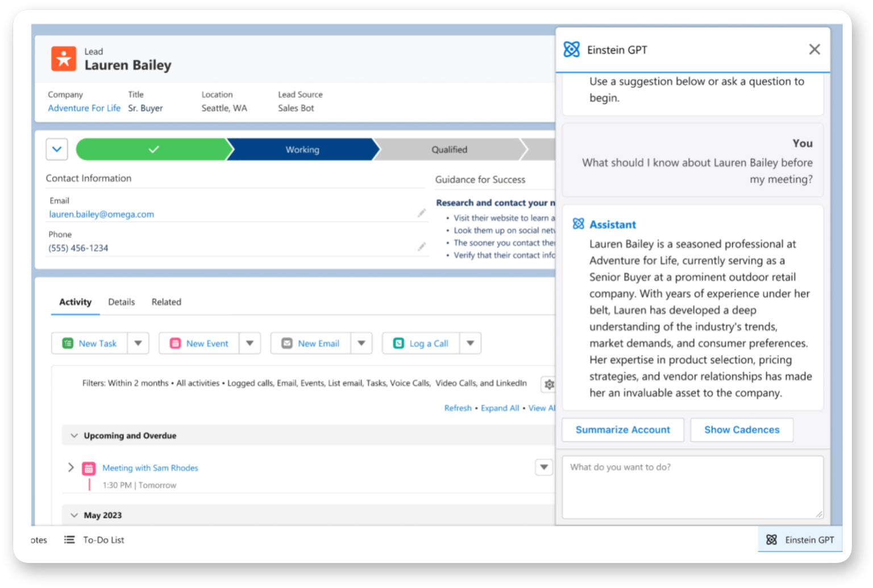This screenshot has height=588, width=873.
Task: Click the New Task green icon
Action: (68, 343)
